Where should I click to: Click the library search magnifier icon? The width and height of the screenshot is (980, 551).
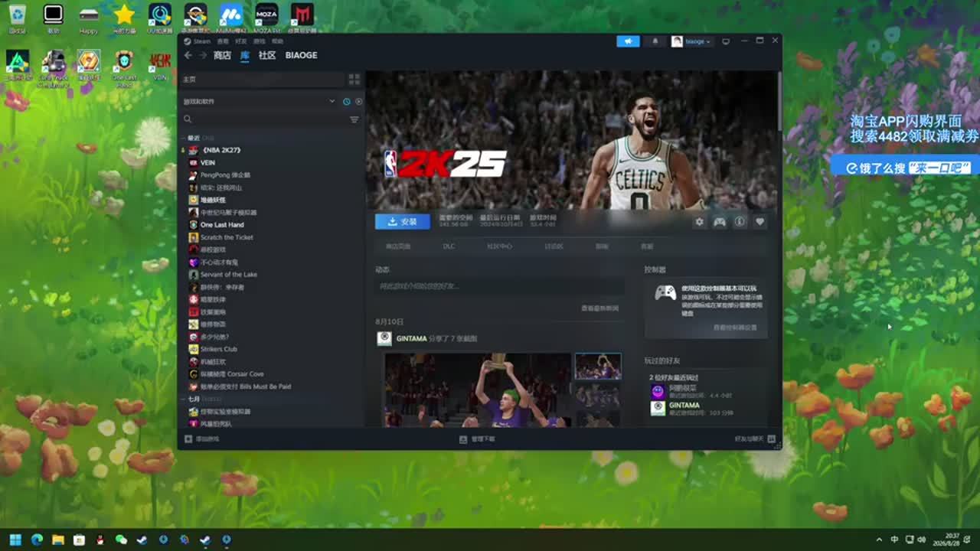[x=188, y=119]
